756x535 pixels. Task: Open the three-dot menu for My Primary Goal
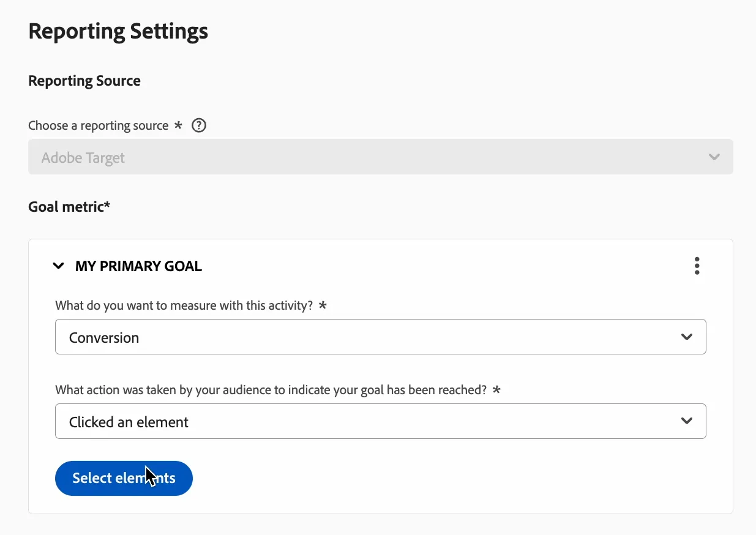[697, 266]
